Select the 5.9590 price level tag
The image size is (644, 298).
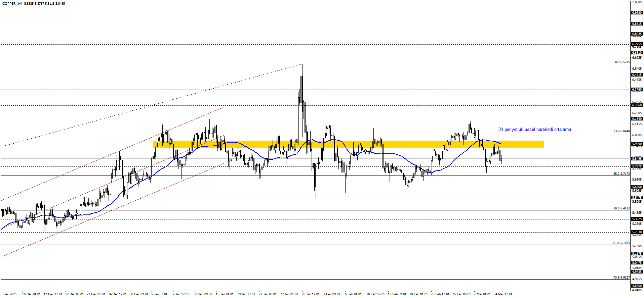point(637,144)
